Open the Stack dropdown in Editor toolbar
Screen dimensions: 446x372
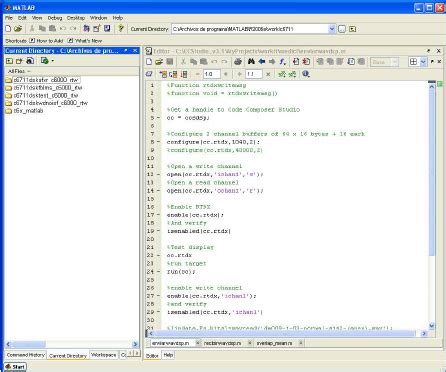tap(384, 62)
